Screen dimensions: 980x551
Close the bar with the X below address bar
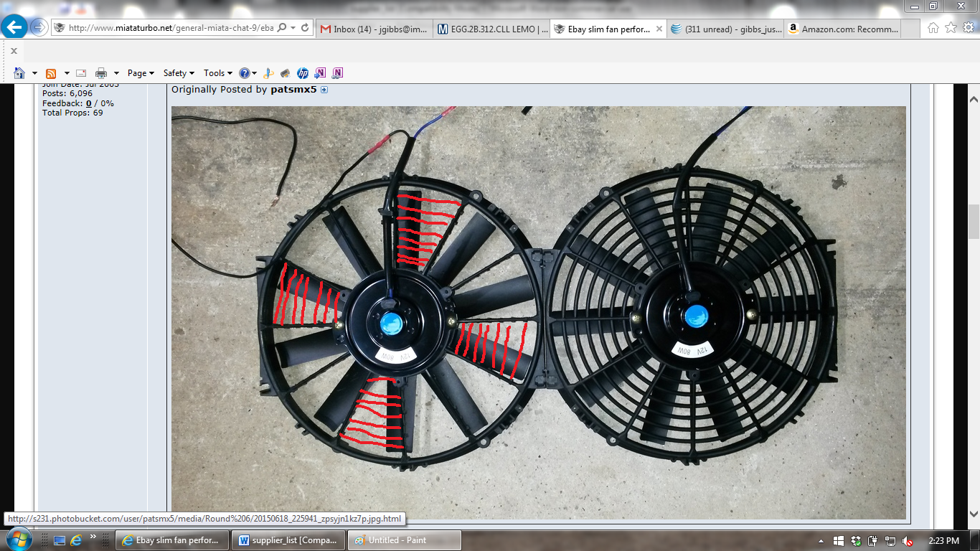point(14,51)
